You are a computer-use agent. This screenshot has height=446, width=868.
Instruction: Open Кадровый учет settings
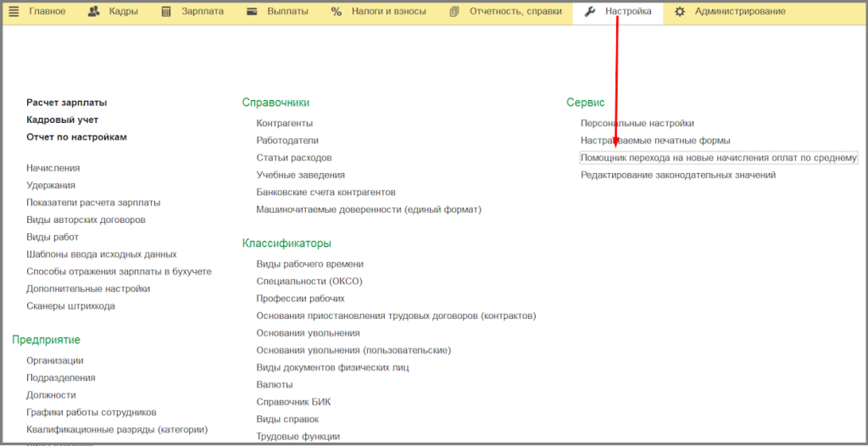click(63, 120)
